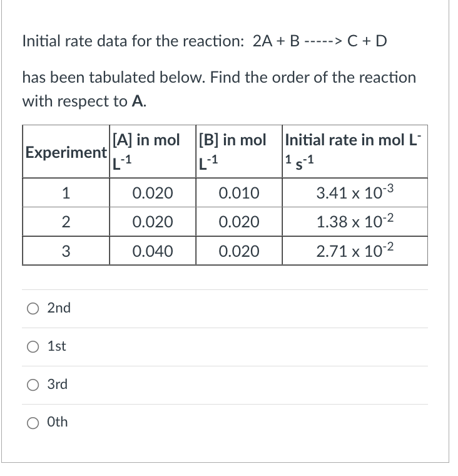Click experiment number 2 cell
458x476 pixels.
(65, 222)
